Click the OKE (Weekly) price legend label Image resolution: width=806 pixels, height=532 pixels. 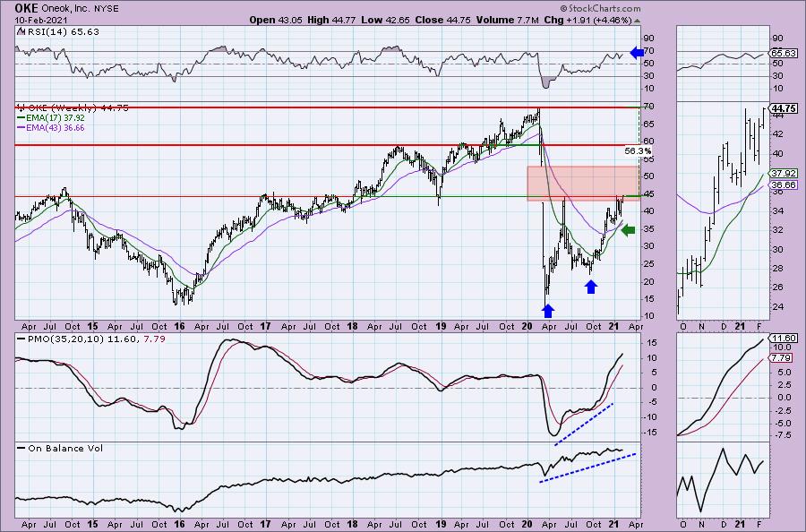point(77,108)
